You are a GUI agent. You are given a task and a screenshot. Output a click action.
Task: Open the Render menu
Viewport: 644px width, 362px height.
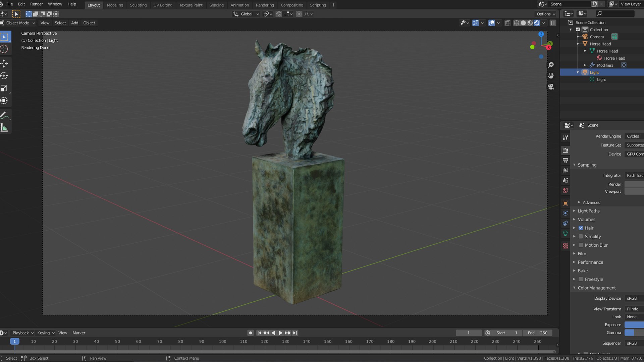36,4
